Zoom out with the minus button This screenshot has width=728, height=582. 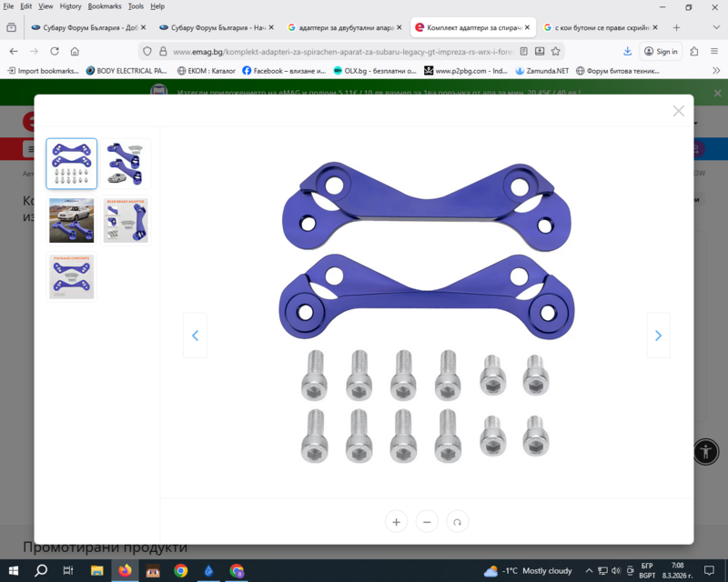click(x=427, y=522)
